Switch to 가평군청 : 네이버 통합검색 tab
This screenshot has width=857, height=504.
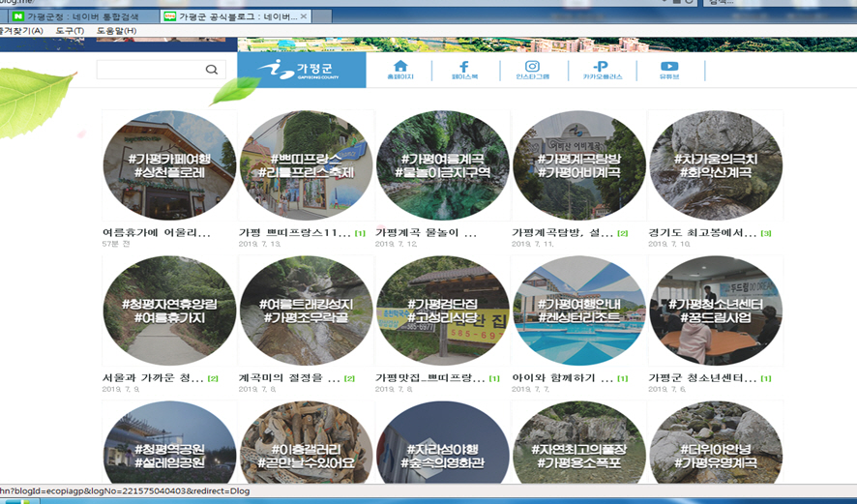tap(83, 16)
